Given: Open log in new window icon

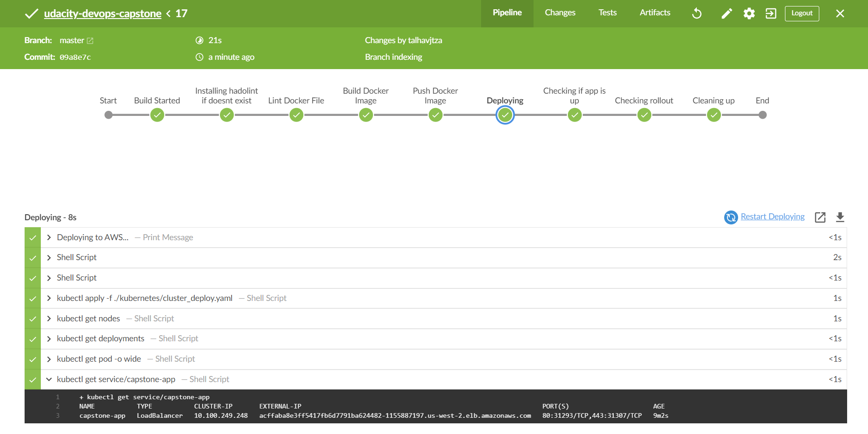Looking at the screenshot, I should coord(820,217).
